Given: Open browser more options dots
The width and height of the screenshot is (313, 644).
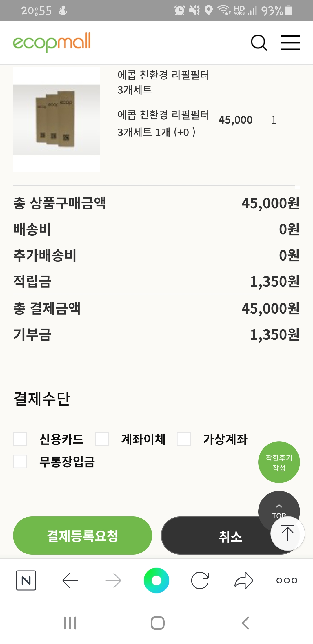Looking at the screenshot, I should [287, 580].
